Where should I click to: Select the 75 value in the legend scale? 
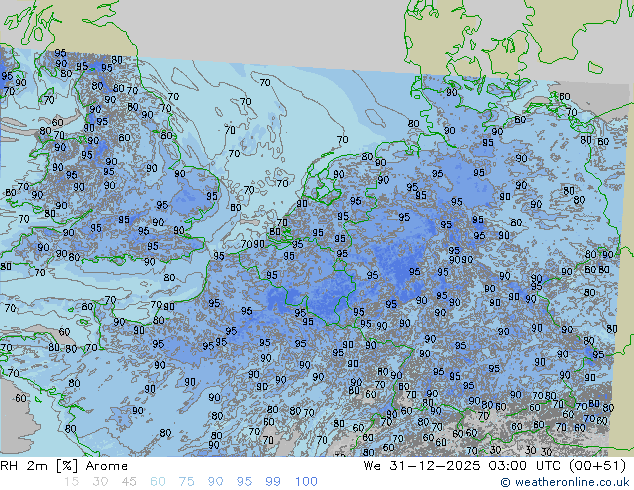tap(186, 482)
